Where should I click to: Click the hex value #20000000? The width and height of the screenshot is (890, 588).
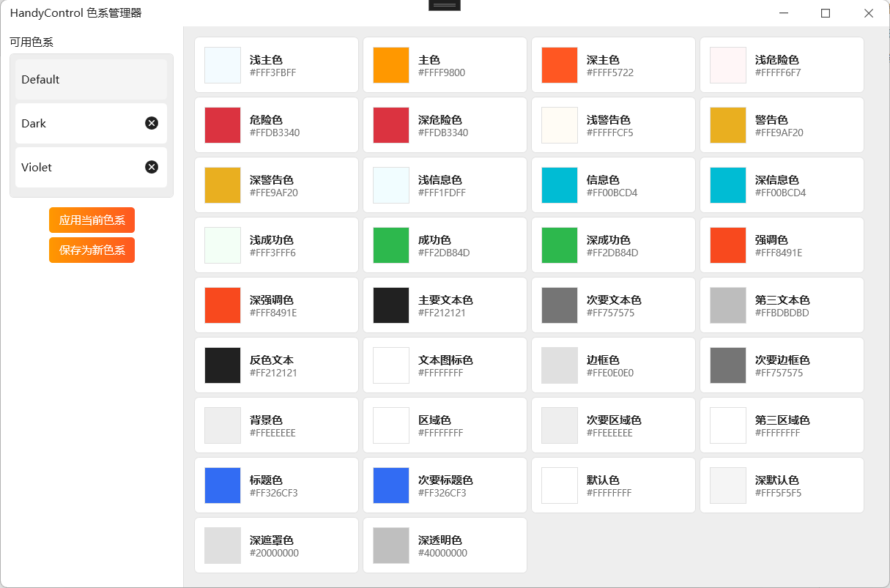[274, 553]
